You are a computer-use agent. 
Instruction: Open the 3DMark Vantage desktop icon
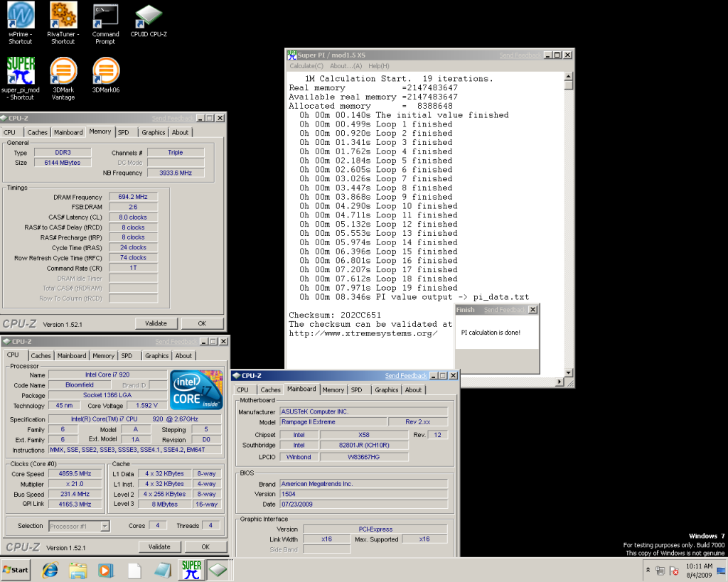click(63, 78)
